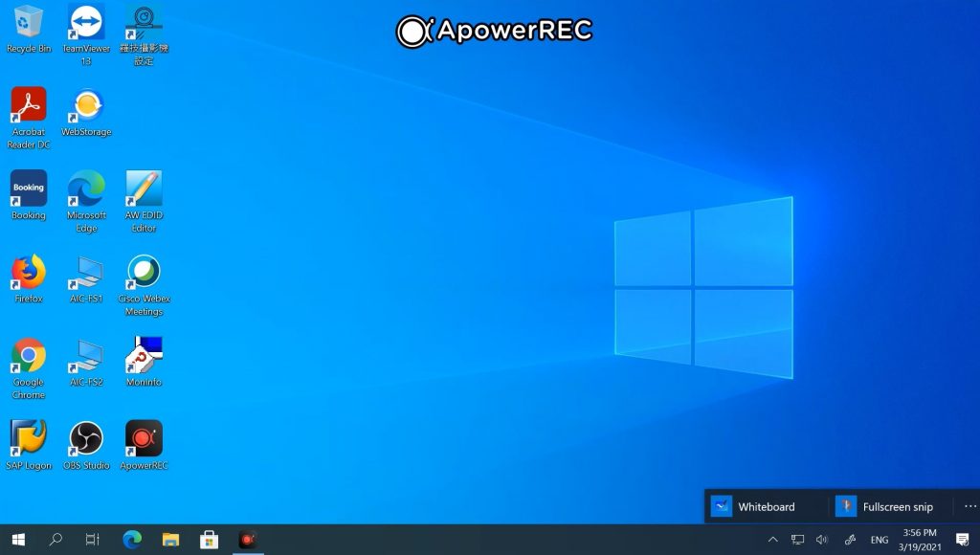Image resolution: width=980 pixels, height=555 pixels.
Task: Open Microsoft Store from the taskbar
Action: (210, 540)
